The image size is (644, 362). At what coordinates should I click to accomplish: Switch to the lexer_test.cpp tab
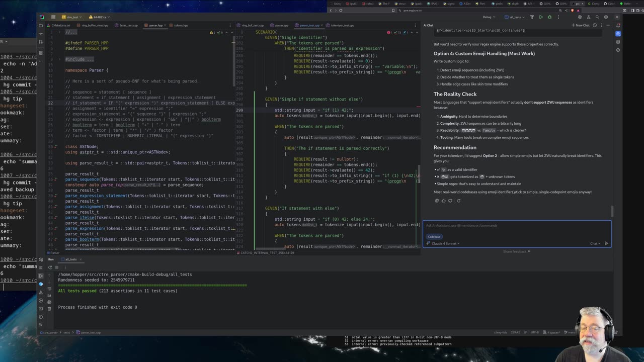point(126,25)
